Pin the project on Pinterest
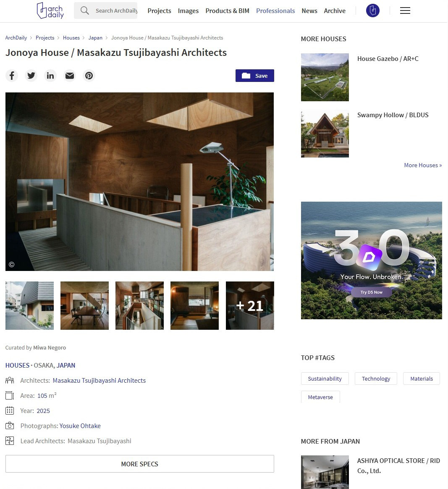The image size is (448, 489). pyautogui.click(x=89, y=76)
